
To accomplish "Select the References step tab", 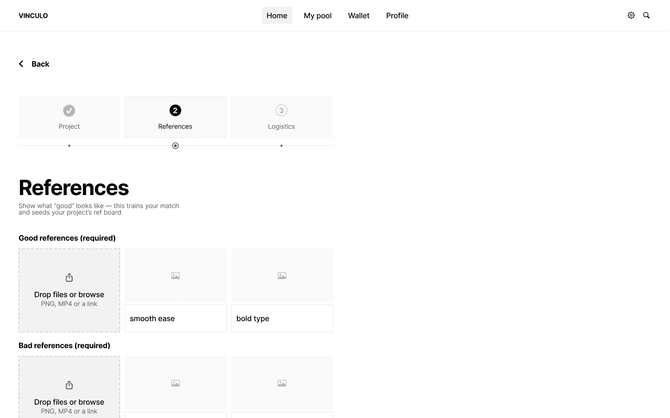I will point(175,117).
